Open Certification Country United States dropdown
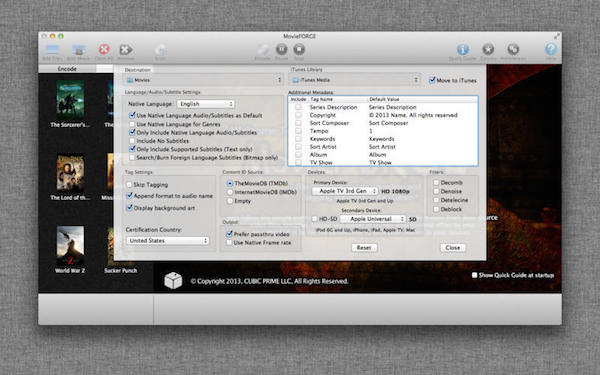The width and height of the screenshot is (600, 375). (167, 241)
